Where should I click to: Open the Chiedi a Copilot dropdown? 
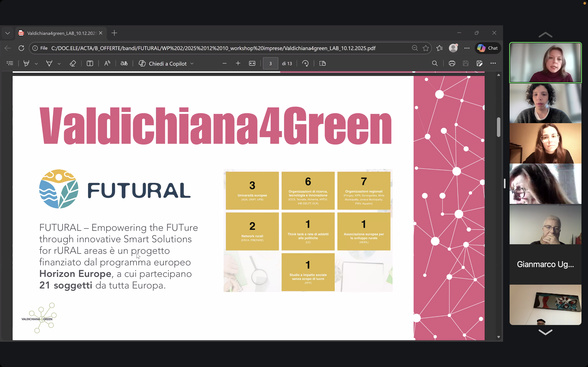pos(192,64)
